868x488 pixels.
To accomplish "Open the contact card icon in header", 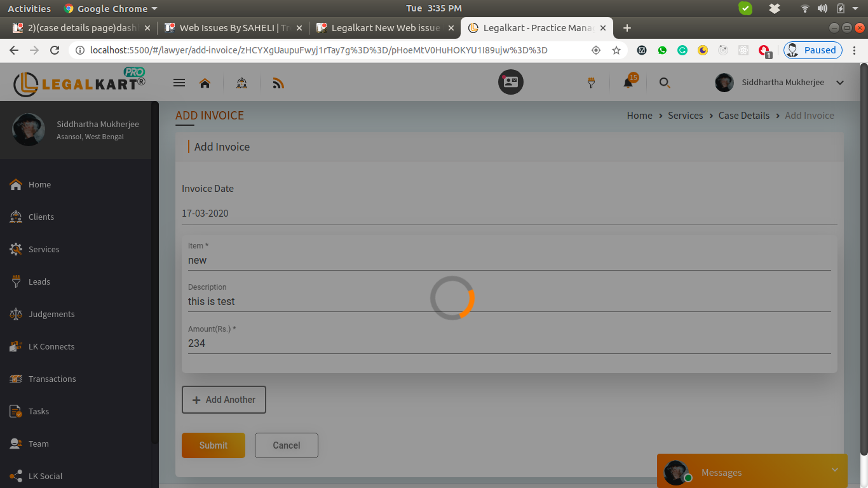I will 510,82.
